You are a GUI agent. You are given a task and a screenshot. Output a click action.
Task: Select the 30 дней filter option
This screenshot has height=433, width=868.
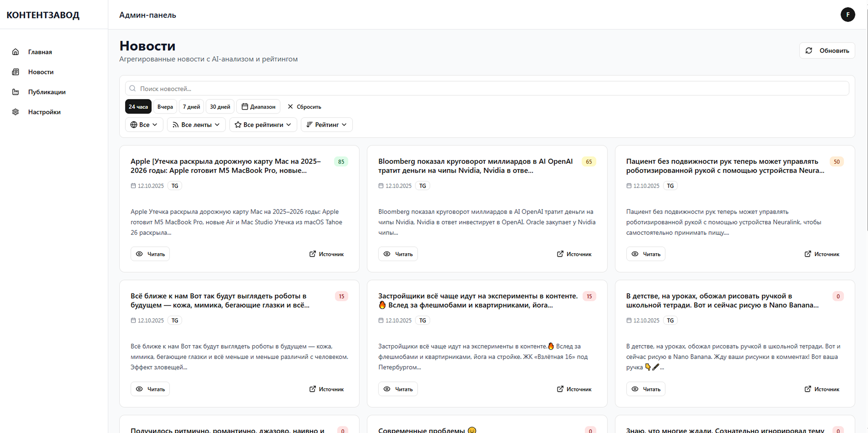click(x=220, y=106)
